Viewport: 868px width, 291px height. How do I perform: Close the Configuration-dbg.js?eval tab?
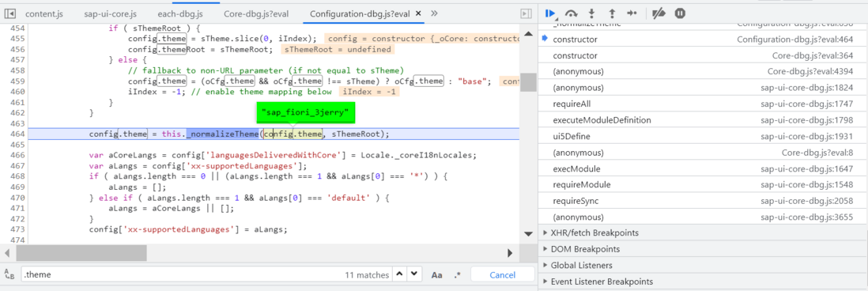(x=417, y=13)
